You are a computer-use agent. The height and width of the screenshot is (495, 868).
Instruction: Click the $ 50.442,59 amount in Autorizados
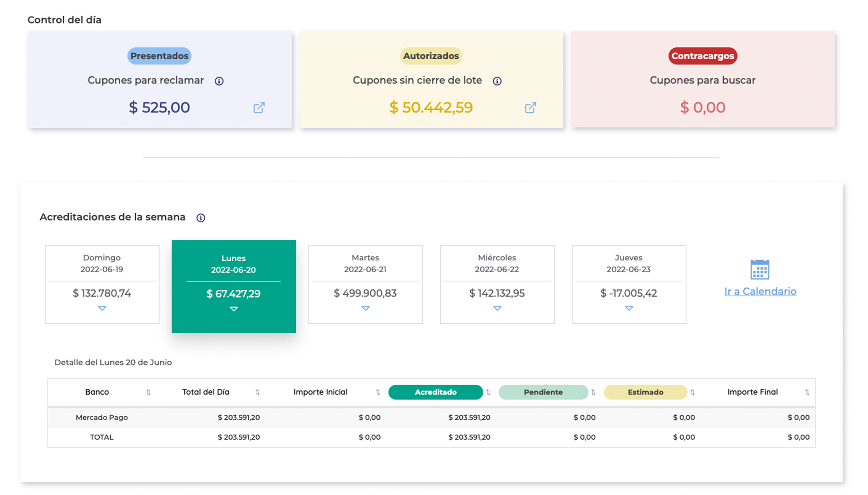coord(431,107)
